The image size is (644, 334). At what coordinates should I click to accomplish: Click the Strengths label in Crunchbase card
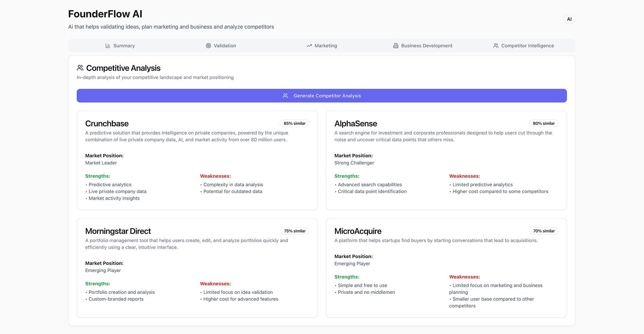click(98, 176)
